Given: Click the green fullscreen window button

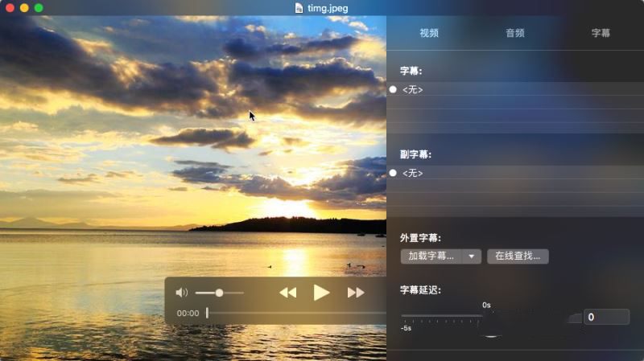Looking at the screenshot, I should click(x=38, y=7).
